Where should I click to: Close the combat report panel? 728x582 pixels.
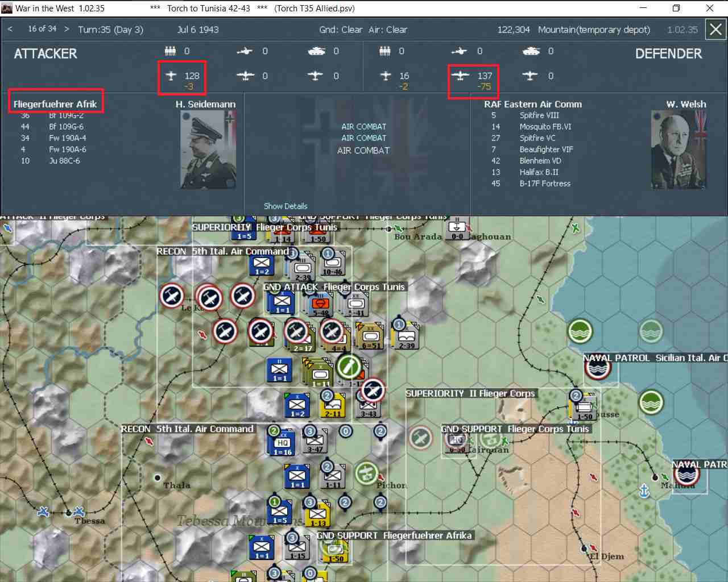tap(715, 30)
